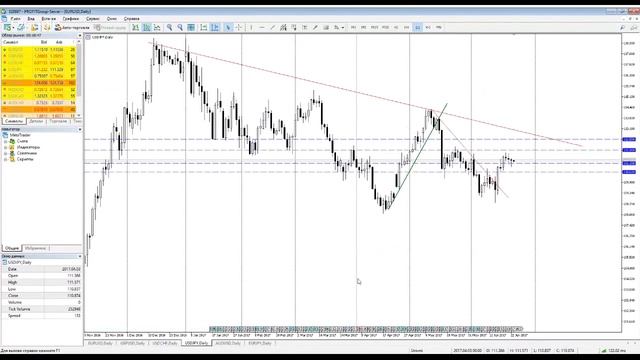Select the Избранное tab in Navigator
Viewport: 640px width, 360px height.
(x=35, y=248)
